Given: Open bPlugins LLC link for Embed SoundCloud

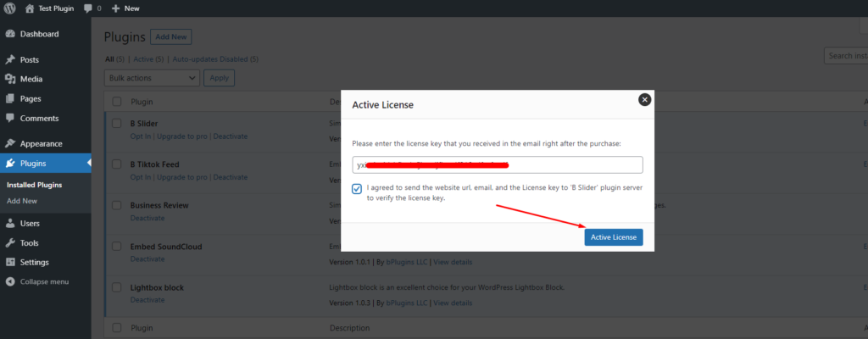Looking at the screenshot, I should (x=407, y=262).
